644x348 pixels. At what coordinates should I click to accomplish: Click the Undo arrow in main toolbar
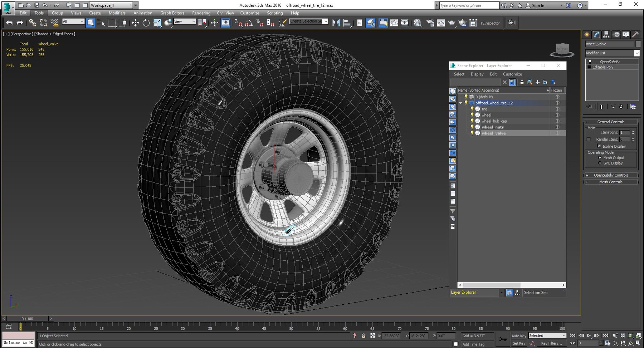coord(9,23)
